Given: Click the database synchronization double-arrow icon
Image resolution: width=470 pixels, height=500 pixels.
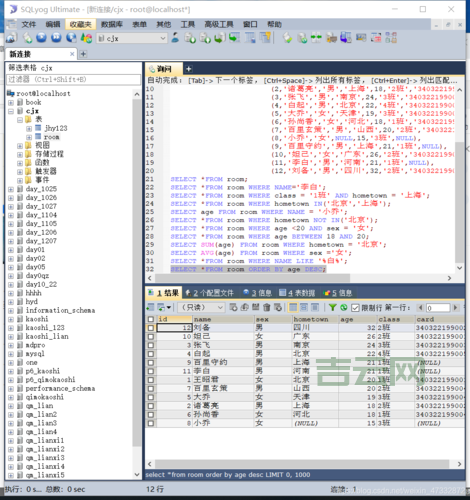Looking at the screenshot, I should [x=316, y=38].
